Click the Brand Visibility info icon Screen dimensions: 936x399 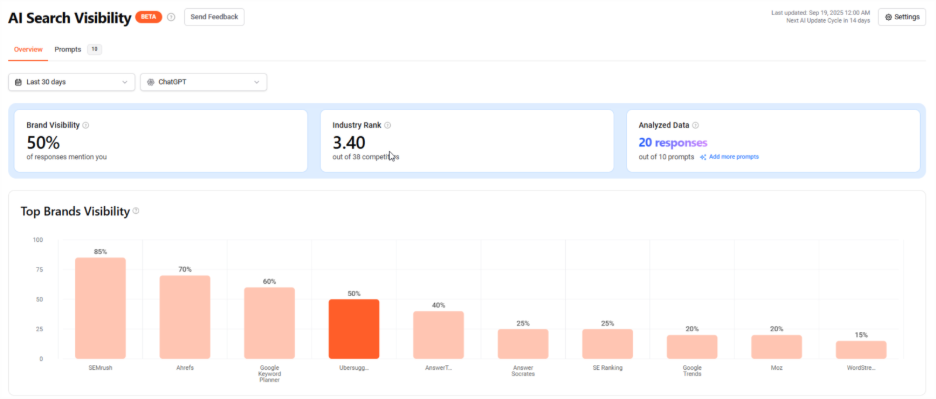pyautogui.click(x=86, y=125)
